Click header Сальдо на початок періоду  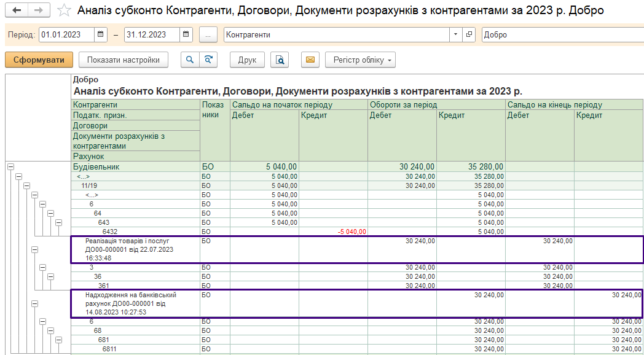[299, 104]
